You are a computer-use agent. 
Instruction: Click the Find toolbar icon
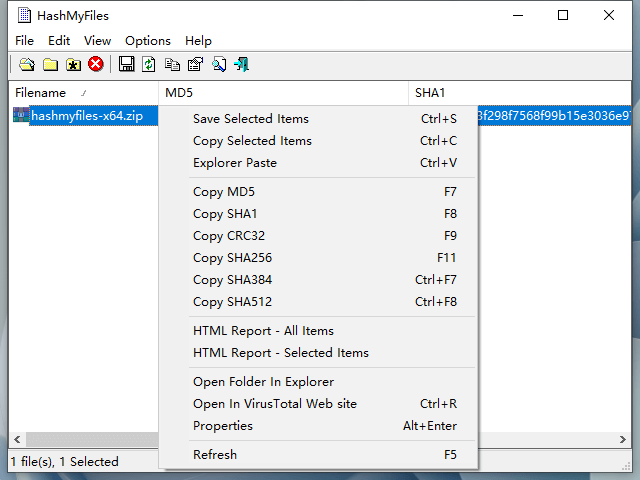tap(219, 64)
